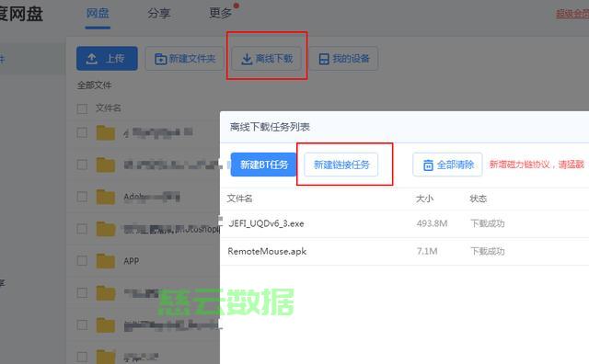The width and height of the screenshot is (589, 364).
Task: Open the Adobe folder icon
Action: [106, 197]
